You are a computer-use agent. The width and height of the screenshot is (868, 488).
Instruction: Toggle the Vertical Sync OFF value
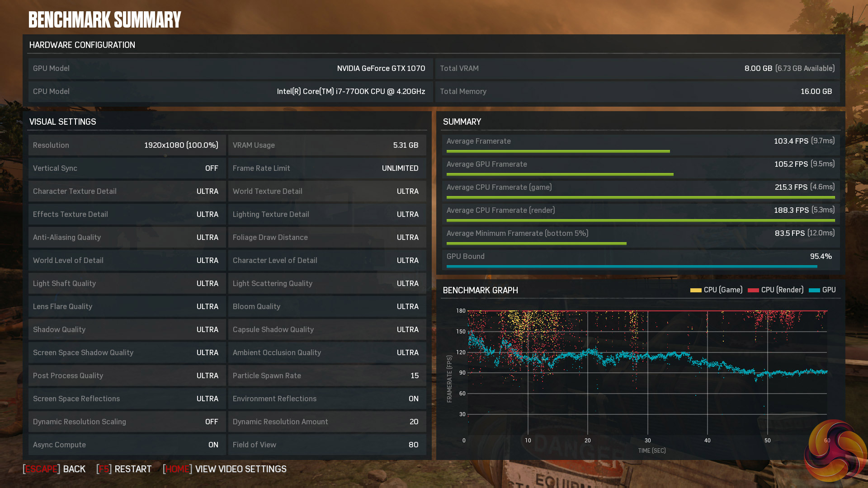[211, 168]
